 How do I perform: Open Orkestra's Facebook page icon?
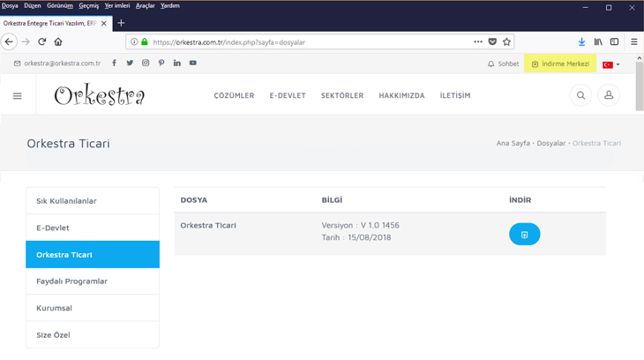114,64
